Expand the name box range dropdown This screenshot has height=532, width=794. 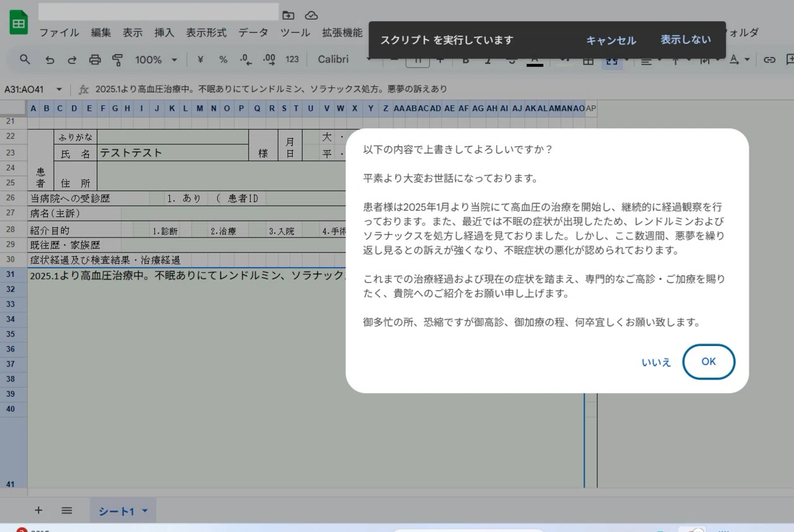point(59,89)
